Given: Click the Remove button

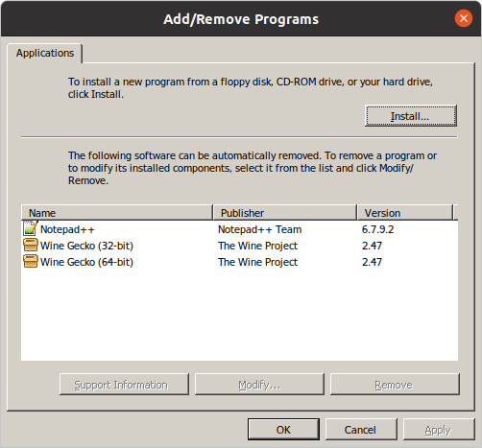Looking at the screenshot, I should (x=395, y=385).
